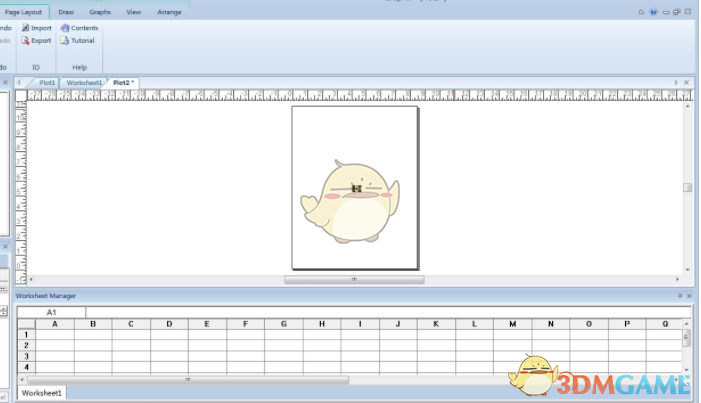Select column O header in worksheet
Screen dimensions: 701x403
click(589, 324)
